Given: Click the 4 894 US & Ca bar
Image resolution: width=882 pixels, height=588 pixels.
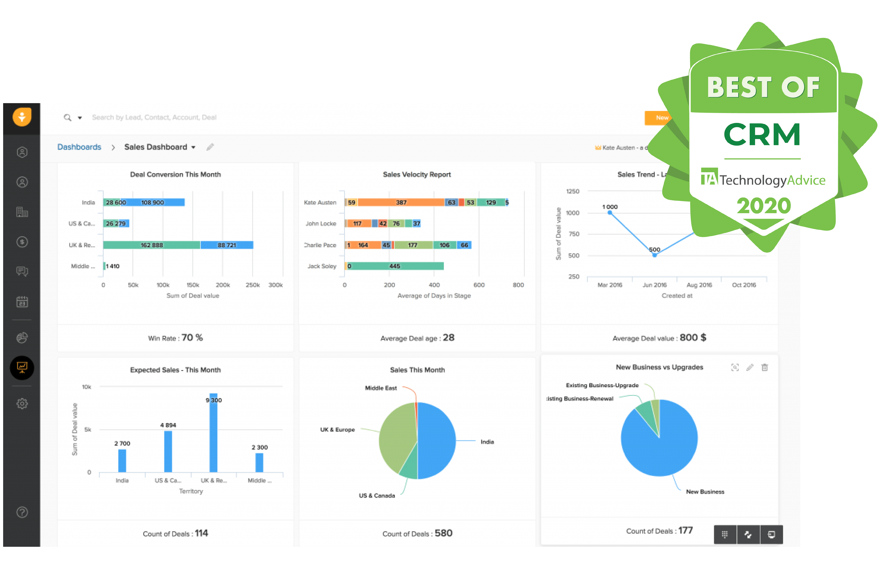Looking at the screenshot, I should (x=168, y=451).
